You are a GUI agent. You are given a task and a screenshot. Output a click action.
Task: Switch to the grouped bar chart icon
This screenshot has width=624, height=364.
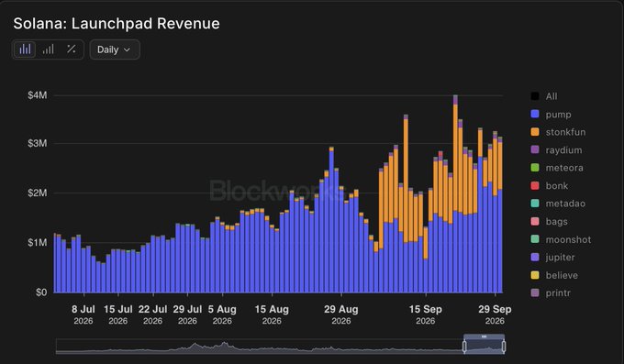coord(48,50)
